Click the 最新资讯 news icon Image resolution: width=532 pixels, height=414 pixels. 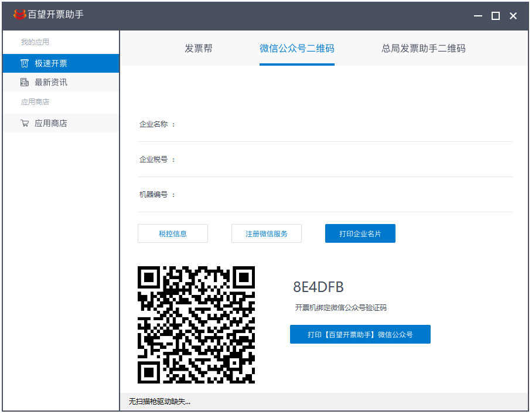point(25,82)
